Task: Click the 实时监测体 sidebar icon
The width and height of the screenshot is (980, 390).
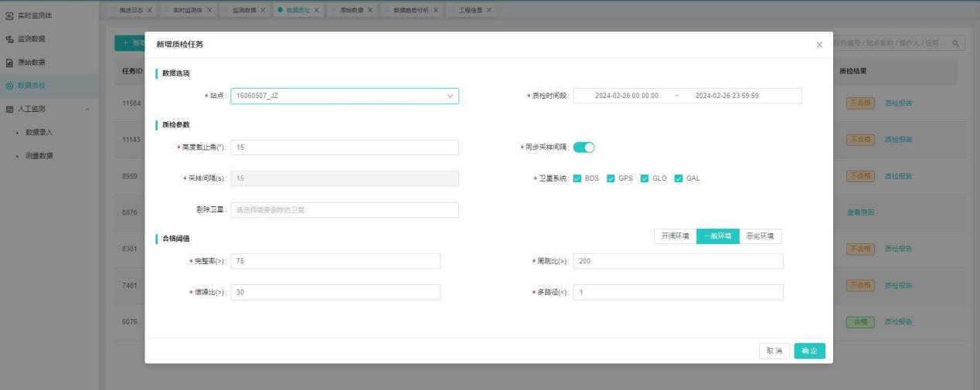Action: tap(9, 15)
